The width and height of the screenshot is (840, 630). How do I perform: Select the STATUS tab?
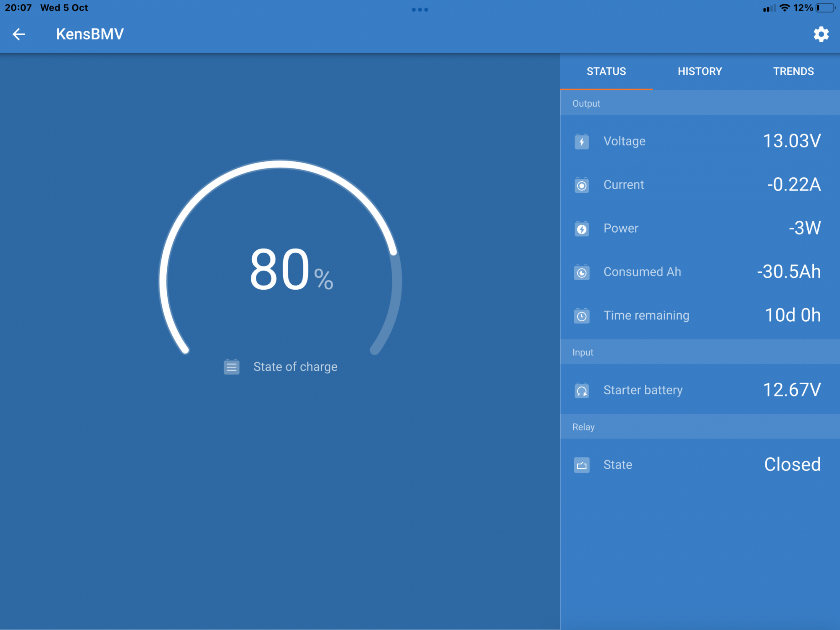(x=606, y=71)
